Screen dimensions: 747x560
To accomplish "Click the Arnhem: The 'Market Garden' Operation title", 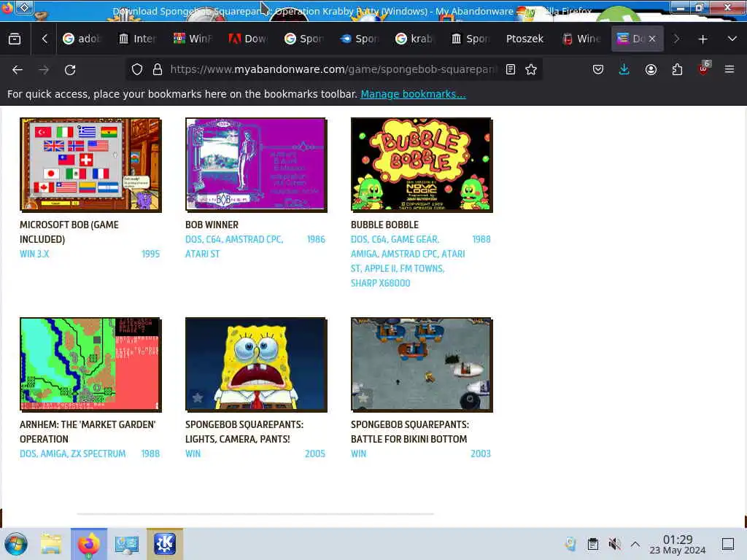I will click(x=88, y=432).
